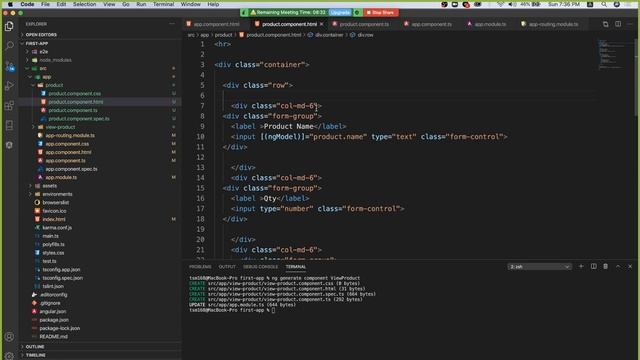Click the split terminal icon
Image resolution: width=640 pixels, height=360 pixels.
(x=593, y=267)
